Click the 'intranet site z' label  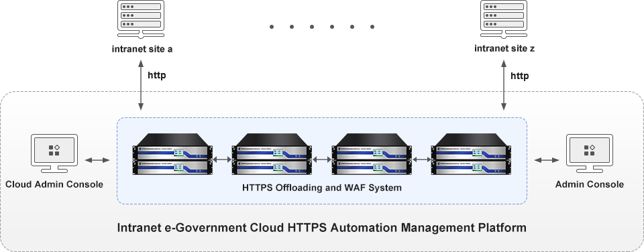[x=504, y=48]
